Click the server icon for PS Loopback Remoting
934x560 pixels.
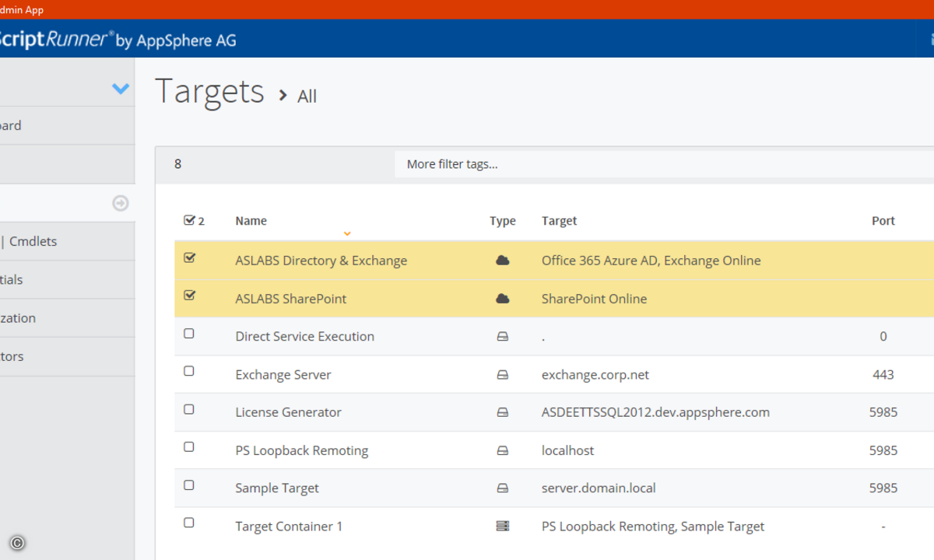502,450
